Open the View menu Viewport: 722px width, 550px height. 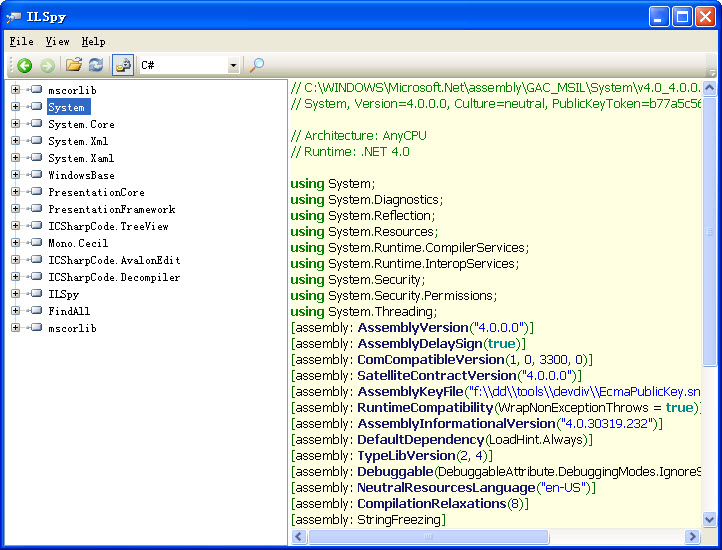[57, 42]
